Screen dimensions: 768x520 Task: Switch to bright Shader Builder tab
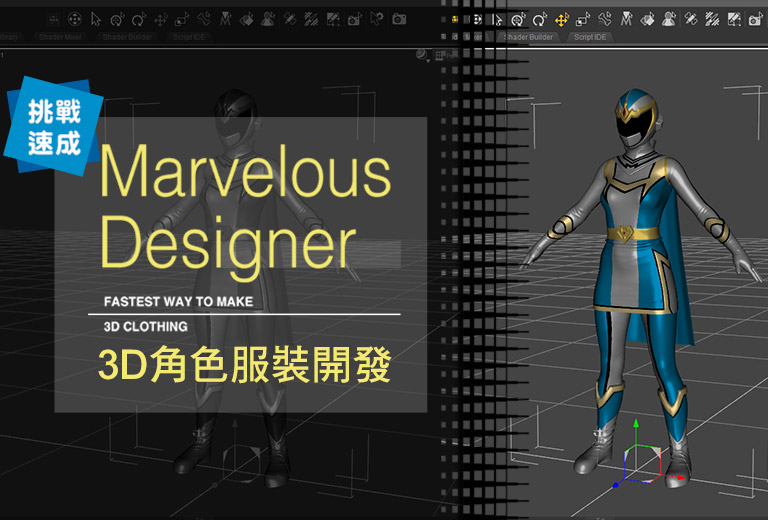(x=528, y=37)
